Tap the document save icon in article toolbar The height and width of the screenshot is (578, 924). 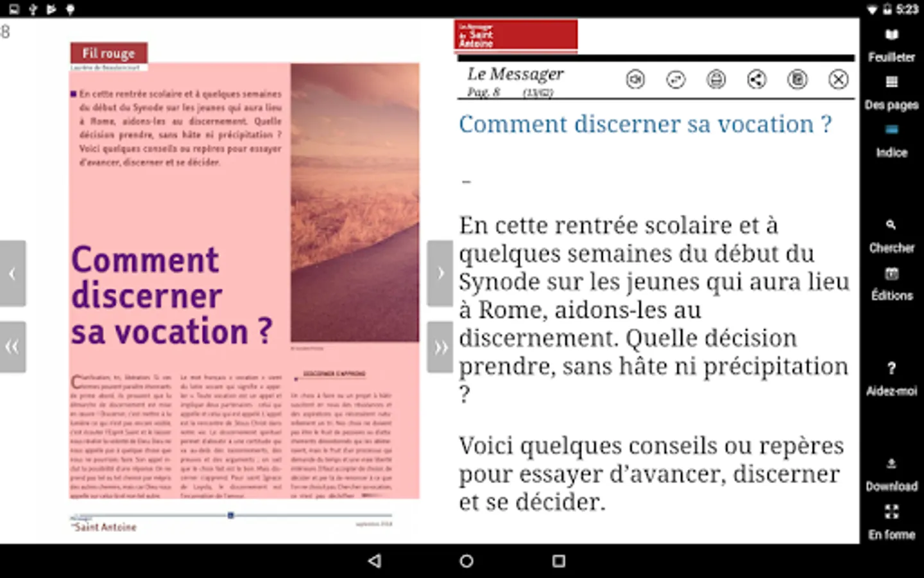point(798,79)
